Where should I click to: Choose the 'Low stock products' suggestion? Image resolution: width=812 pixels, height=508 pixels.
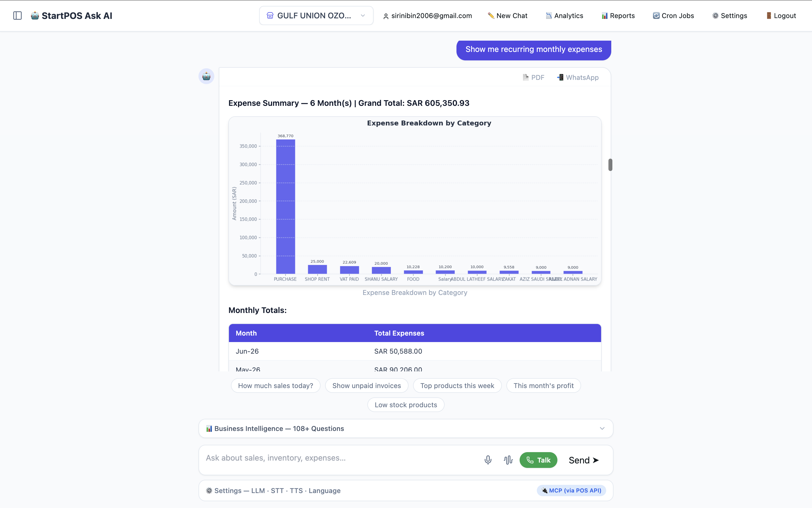point(406,405)
